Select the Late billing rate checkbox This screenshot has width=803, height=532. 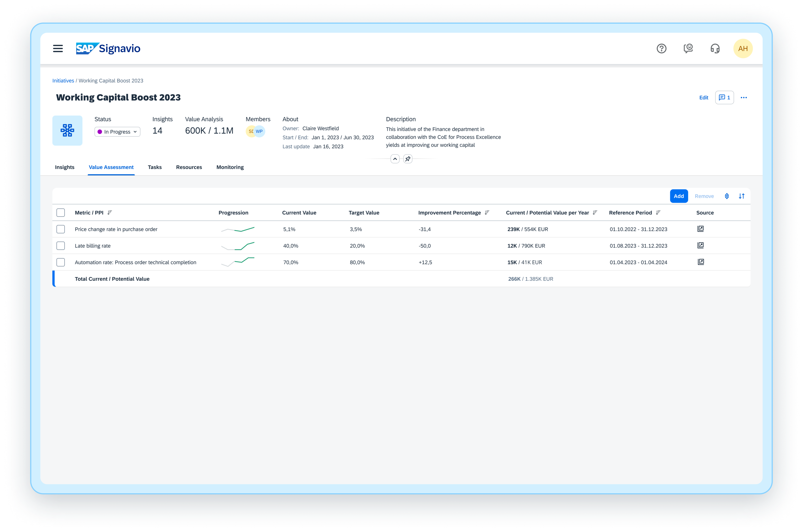point(61,246)
